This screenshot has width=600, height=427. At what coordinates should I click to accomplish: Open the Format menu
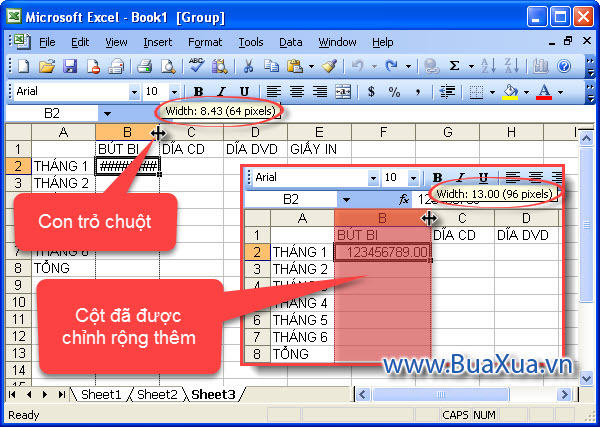click(205, 42)
